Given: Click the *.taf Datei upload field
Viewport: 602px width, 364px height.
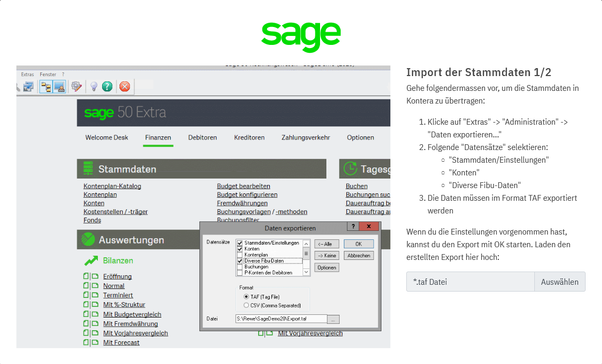Looking at the screenshot, I should click(x=470, y=282).
